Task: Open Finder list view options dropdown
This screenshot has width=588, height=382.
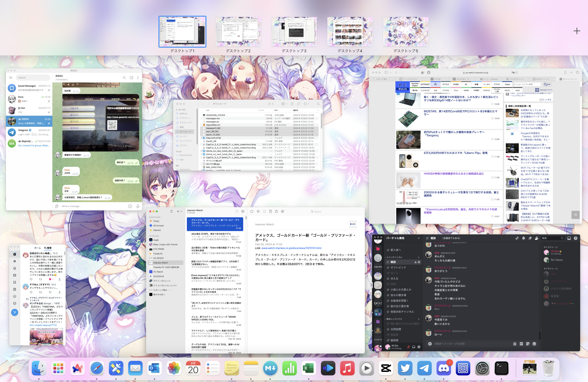Action: pyautogui.click(x=271, y=104)
